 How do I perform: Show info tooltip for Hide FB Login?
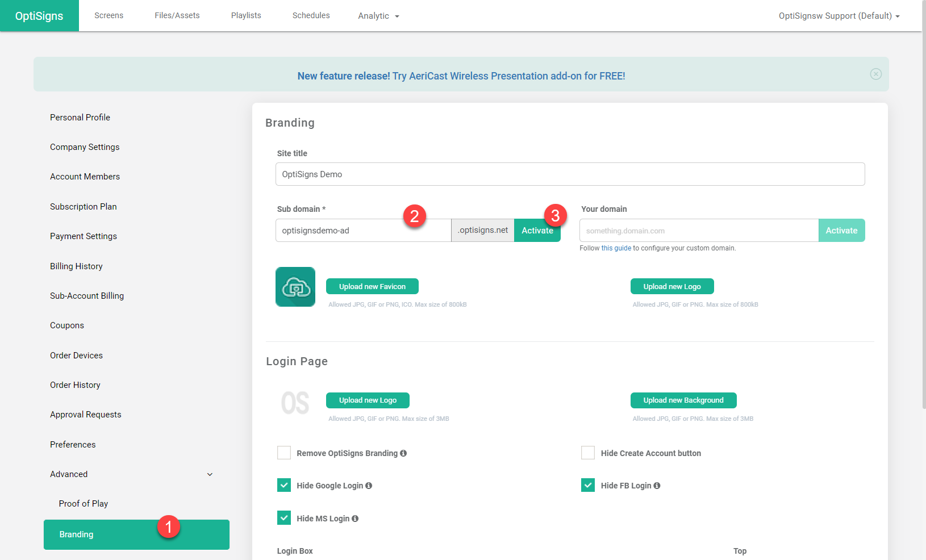click(657, 486)
